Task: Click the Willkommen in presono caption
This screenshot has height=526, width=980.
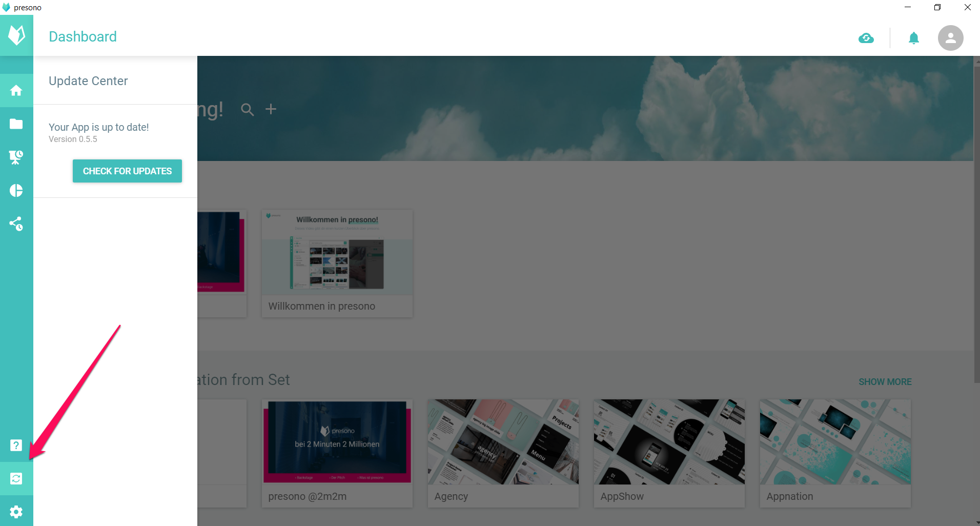Action: pos(322,306)
